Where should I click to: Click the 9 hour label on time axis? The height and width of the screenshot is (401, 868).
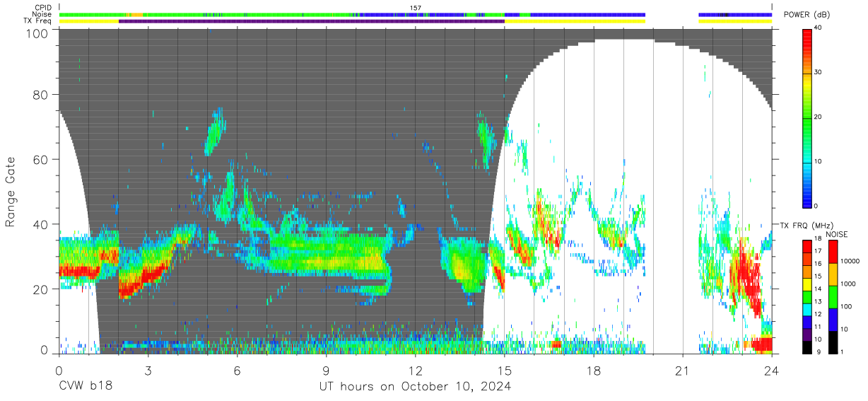[326, 370]
